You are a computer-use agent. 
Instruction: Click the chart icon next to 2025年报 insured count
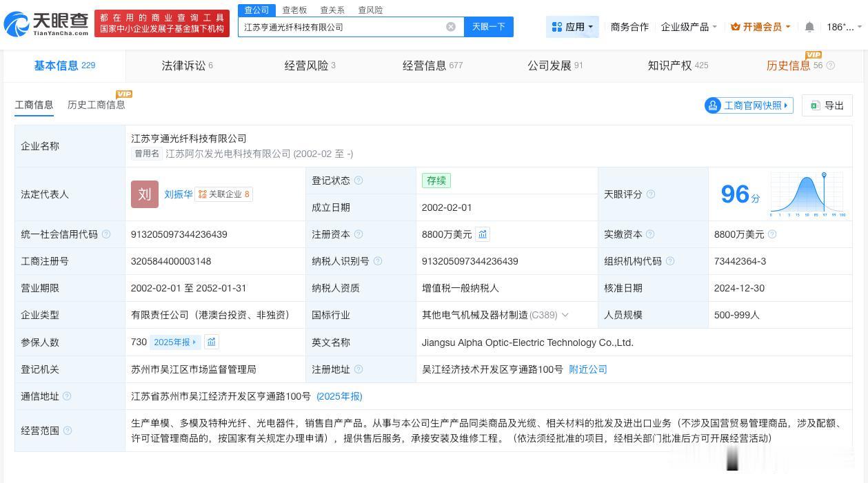212,342
